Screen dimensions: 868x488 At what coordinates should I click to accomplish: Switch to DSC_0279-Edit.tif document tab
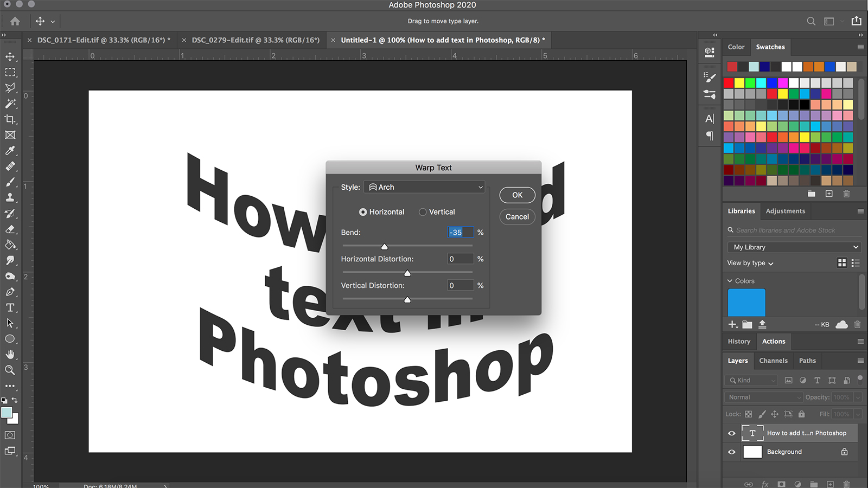[256, 40]
